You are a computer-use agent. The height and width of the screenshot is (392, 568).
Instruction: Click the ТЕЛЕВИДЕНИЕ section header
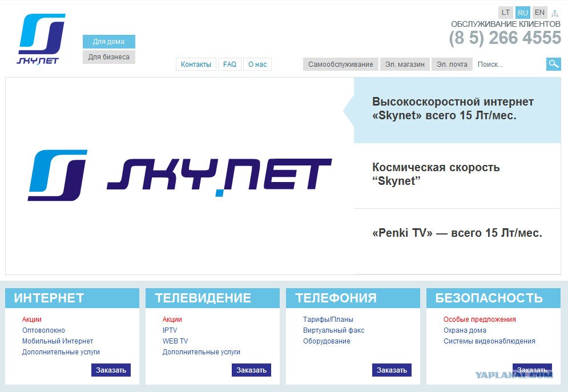212,298
